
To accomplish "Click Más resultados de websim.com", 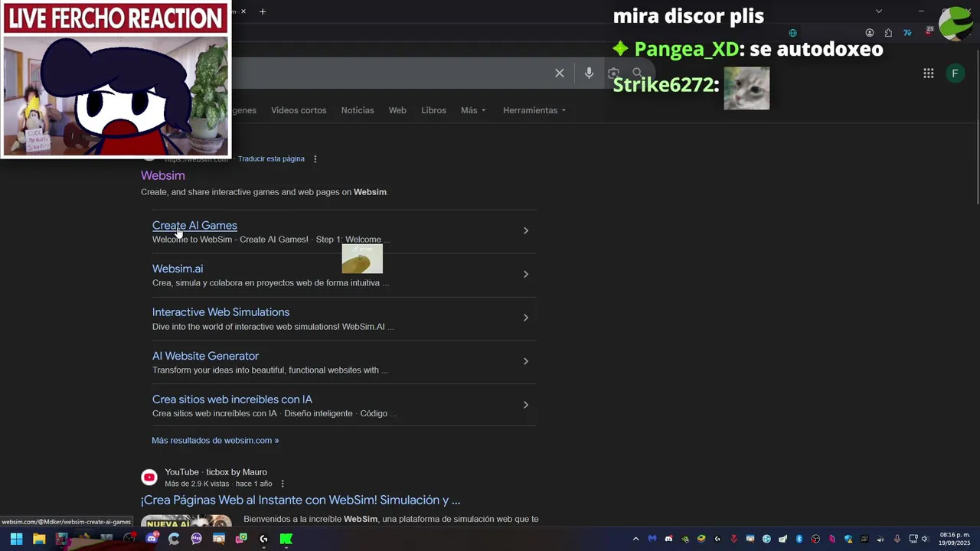I will pos(215,440).
